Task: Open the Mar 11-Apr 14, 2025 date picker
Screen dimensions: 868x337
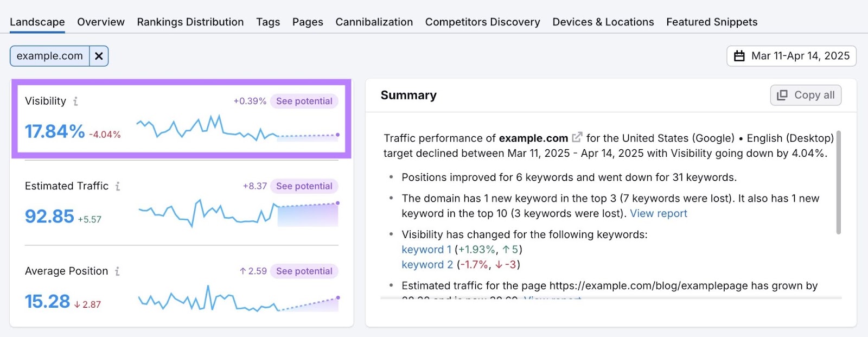Action: coord(792,56)
